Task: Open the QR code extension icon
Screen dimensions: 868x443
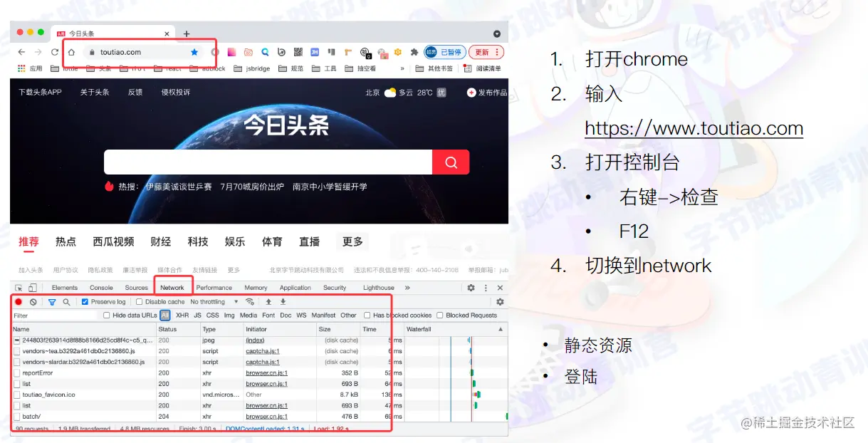Action: [x=298, y=52]
